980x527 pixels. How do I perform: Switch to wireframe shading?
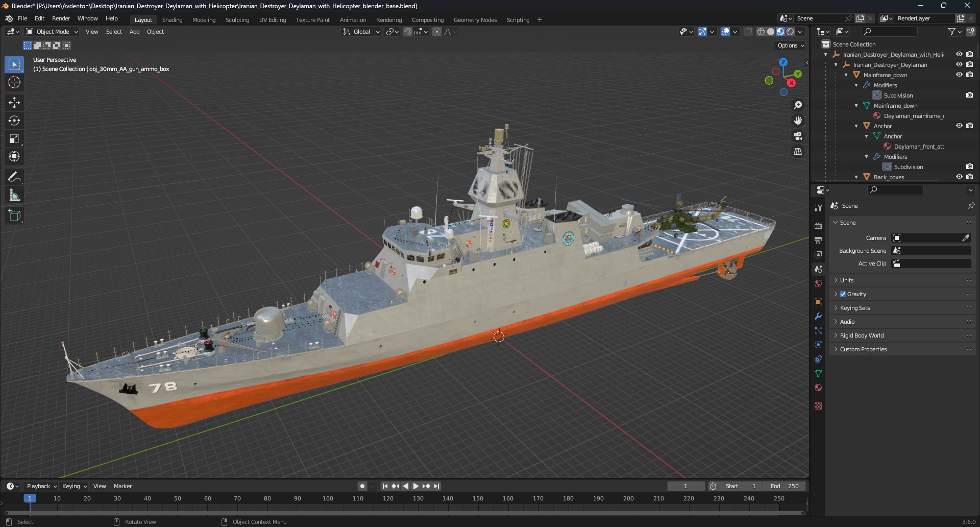[x=761, y=32]
